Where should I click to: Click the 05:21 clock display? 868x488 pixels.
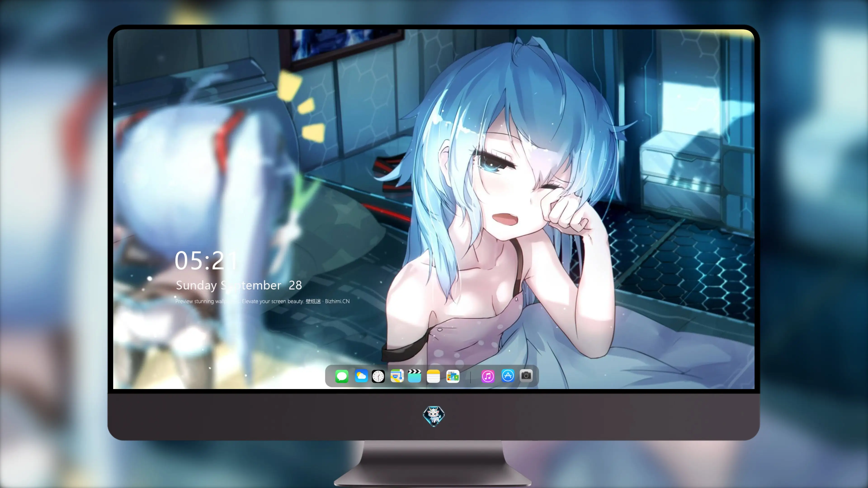coord(206,261)
